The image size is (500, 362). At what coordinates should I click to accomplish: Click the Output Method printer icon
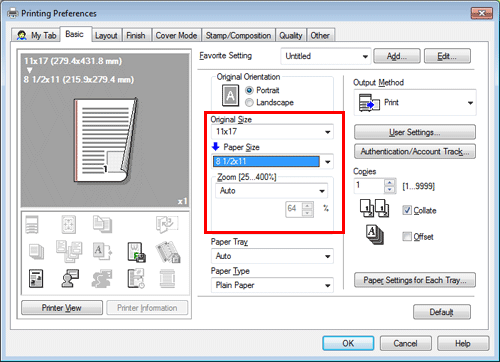[369, 102]
